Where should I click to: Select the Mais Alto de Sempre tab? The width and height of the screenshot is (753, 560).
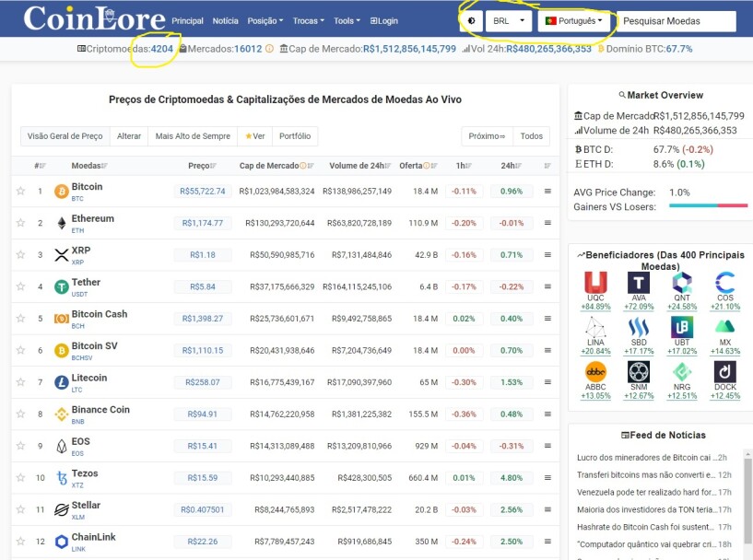click(x=193, y=135)
